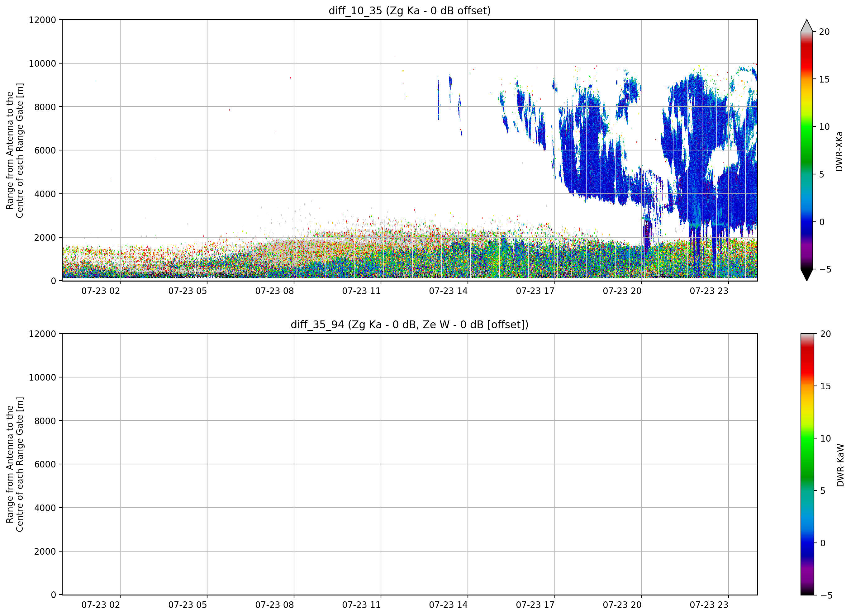Select "07-23 05" x-tick under the diff_10_35 plot
Image resolution: width=851 pixels, height=616 pixels.
pos(188,291)
